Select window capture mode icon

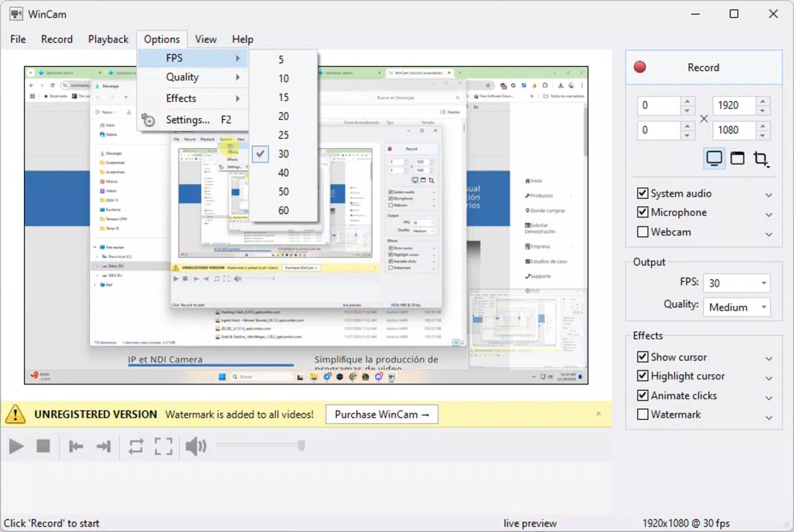[x=737, y=158]
